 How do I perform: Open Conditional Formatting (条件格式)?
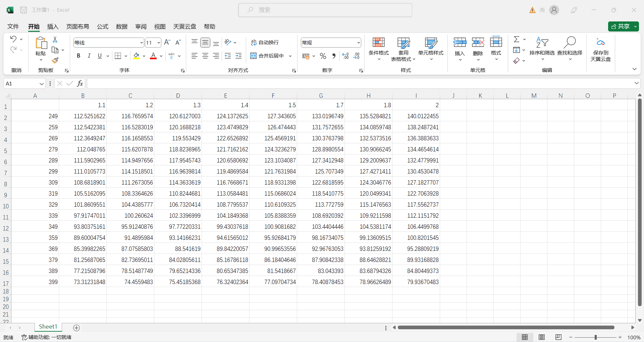[x=379, y=49]
